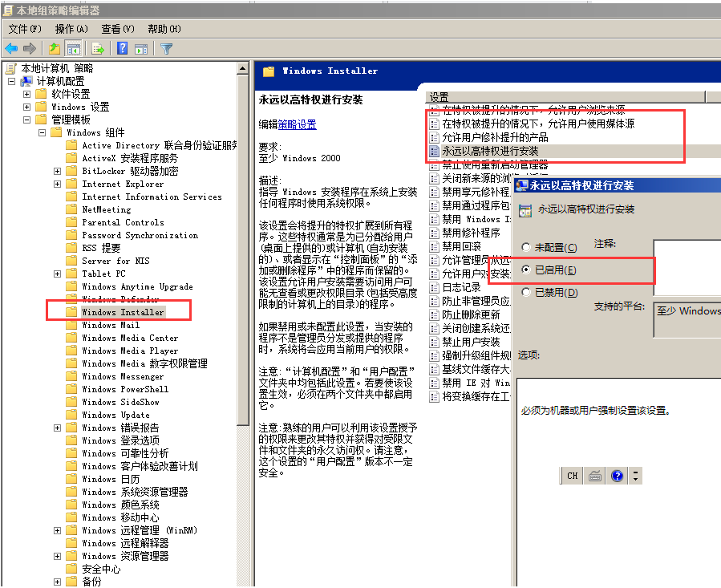Viewport: 721px width, 588px height.
Task: Click the Export list toolbar icon
Action: [98, 48]
